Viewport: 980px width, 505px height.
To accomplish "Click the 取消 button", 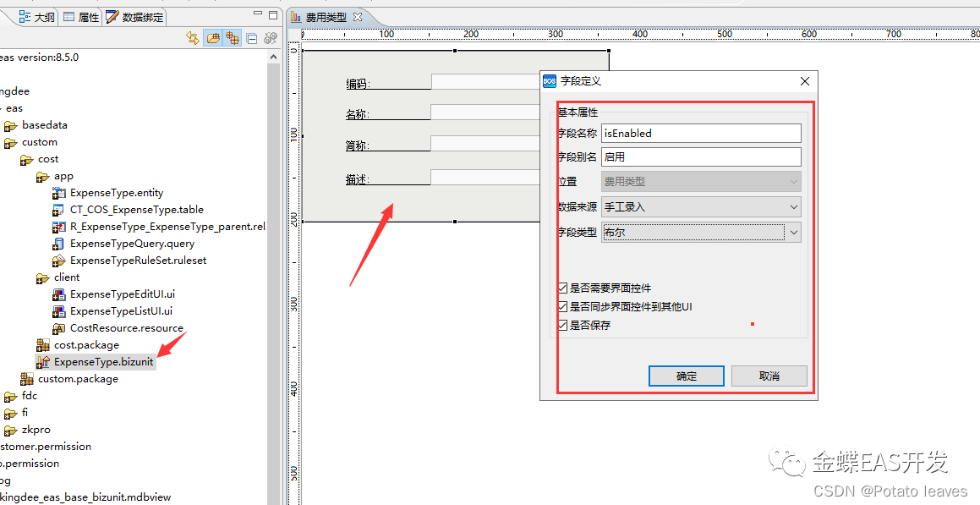I will click(x=769, y=376).
